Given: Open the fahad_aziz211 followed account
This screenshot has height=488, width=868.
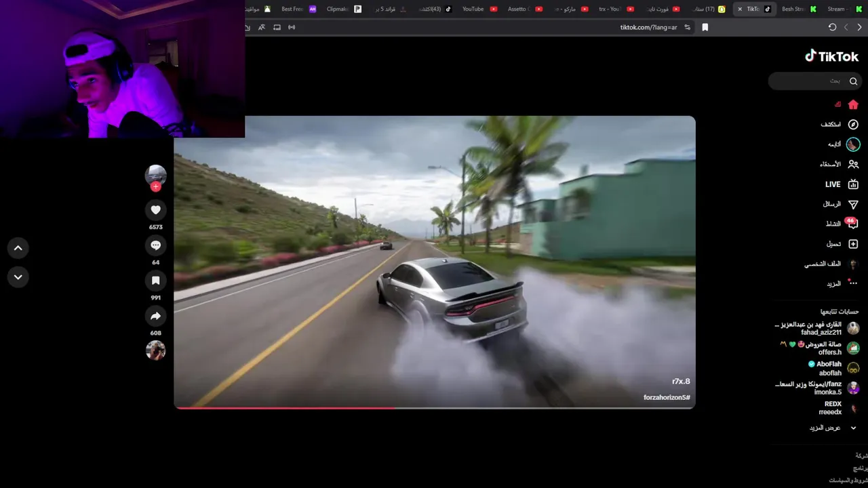Looking at the screenshot, I should 816,329.
